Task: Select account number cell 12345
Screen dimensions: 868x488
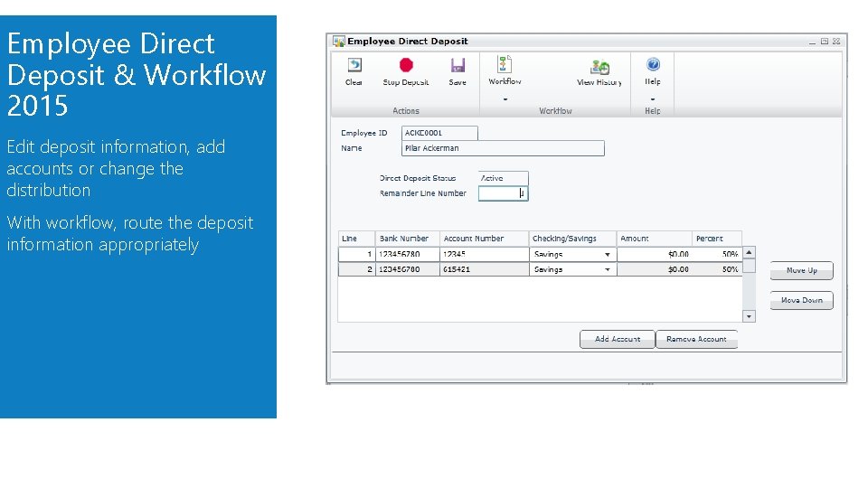Action: click(485, 255)
